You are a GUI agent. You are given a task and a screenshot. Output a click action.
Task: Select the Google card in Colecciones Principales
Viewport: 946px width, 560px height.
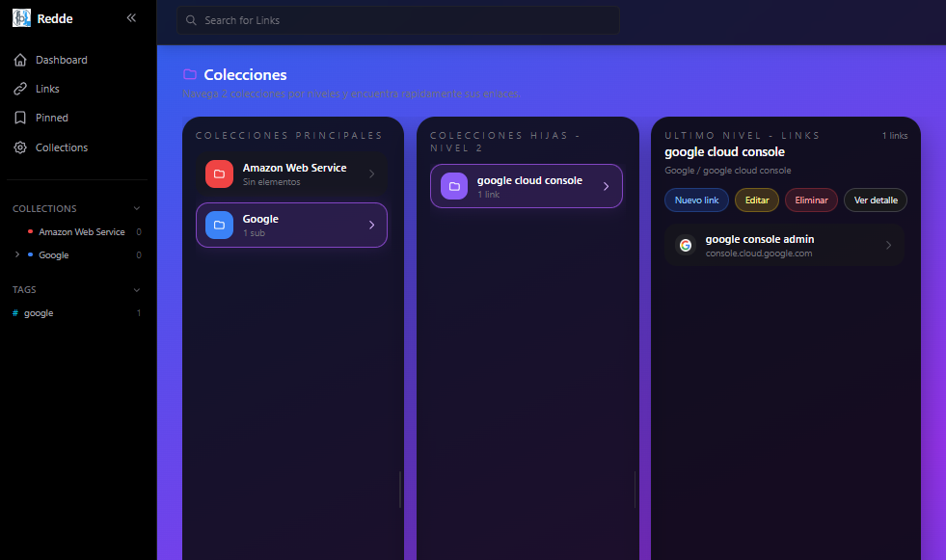pos(291,225)
